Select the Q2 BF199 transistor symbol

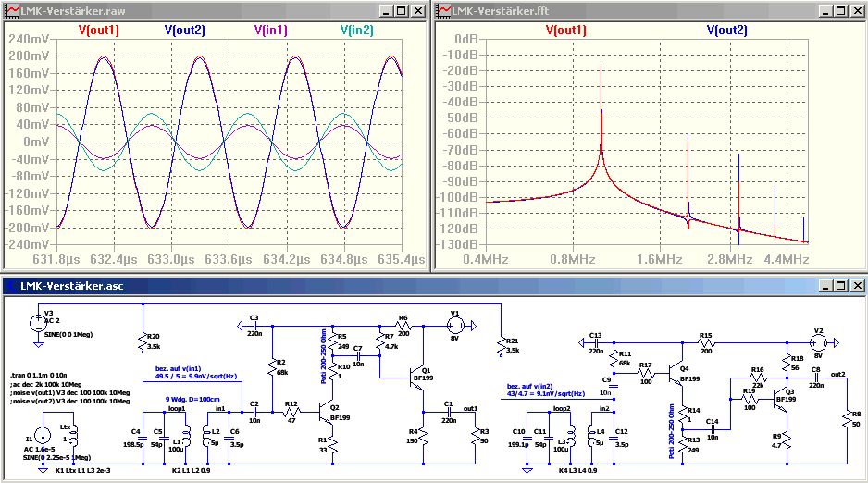pyautogui.click(x=326, y=412)
